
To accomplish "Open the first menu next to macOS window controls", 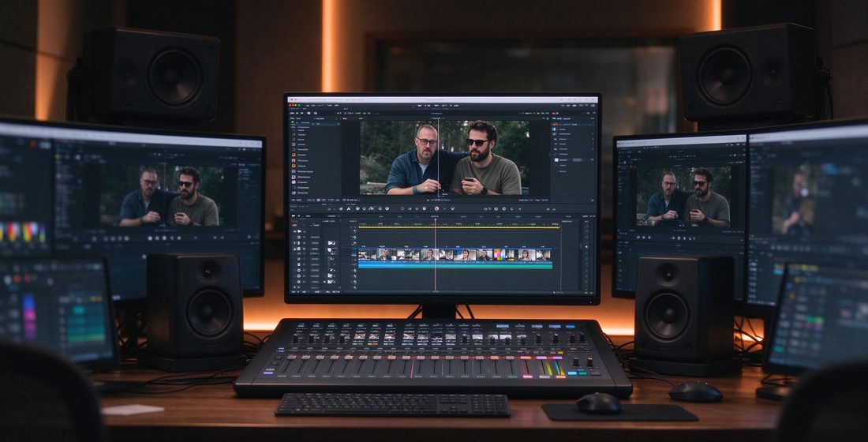I will coord(308,105).
